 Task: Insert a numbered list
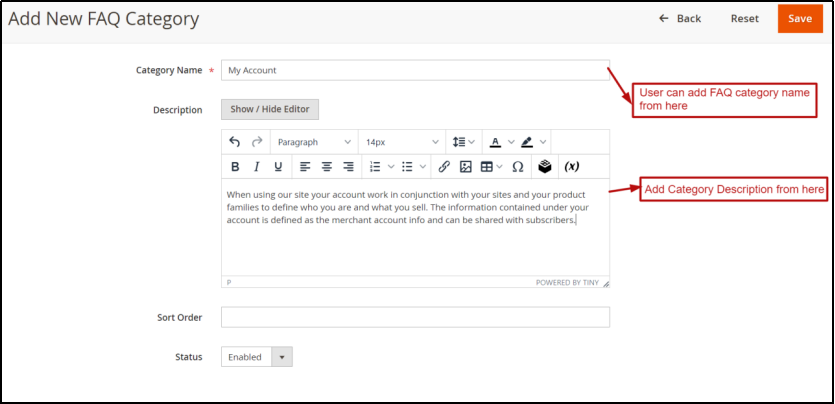tap(375, 167)
